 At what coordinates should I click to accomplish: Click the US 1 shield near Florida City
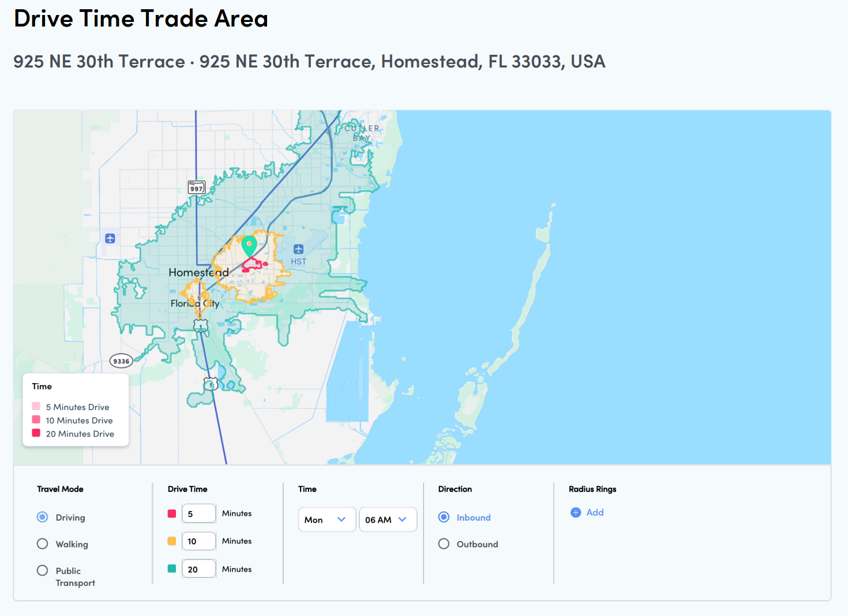pyautogui.click(x=200, y=326)
